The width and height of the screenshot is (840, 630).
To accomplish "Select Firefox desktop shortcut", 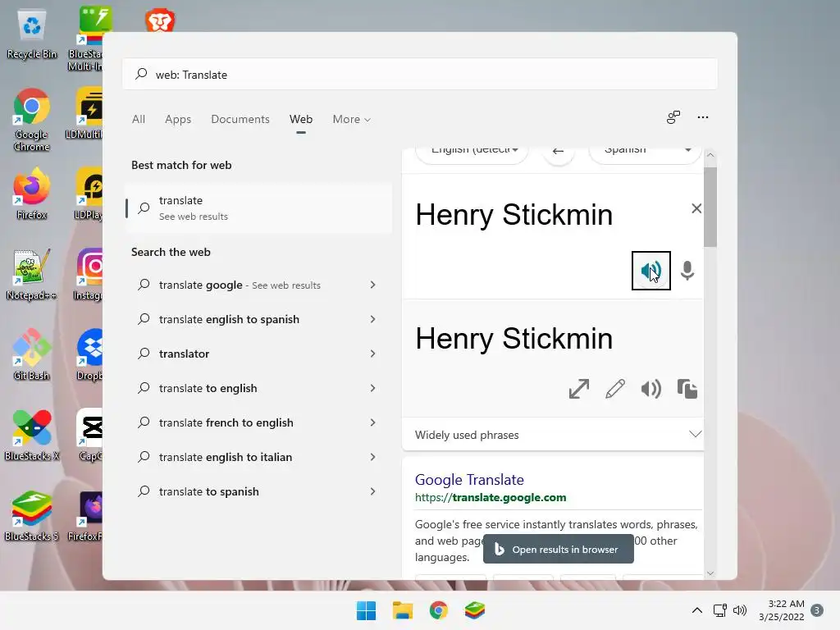I will coord(32,194).
